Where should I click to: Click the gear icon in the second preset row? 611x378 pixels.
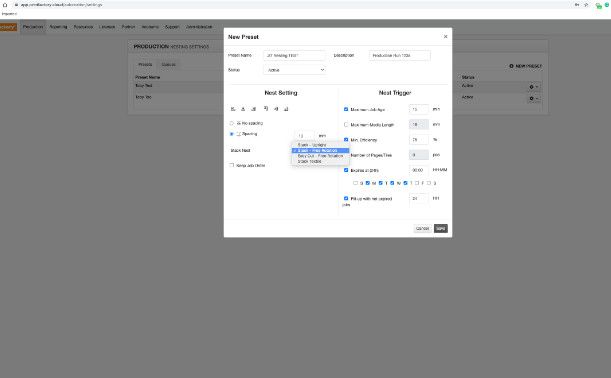click(531, 99)
